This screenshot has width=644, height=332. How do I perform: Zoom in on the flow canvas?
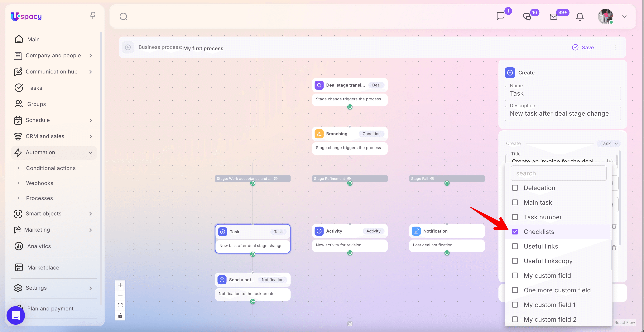click(120, 285)
